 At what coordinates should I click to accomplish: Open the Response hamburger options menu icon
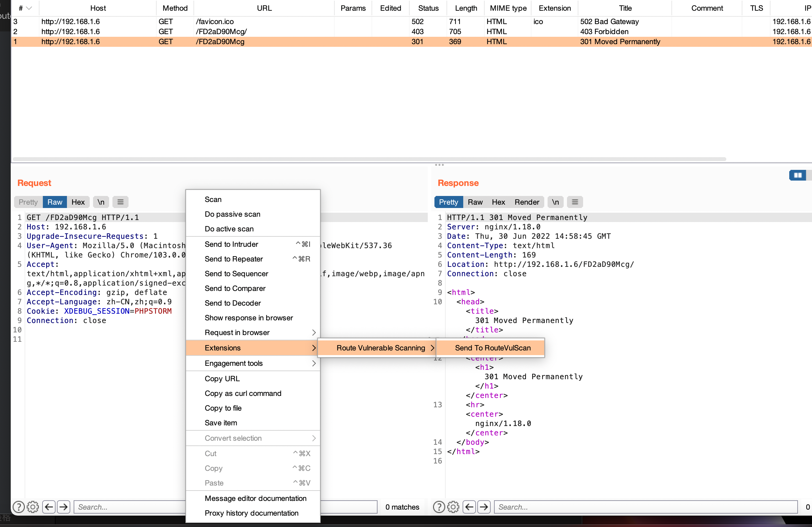point(575,202)
